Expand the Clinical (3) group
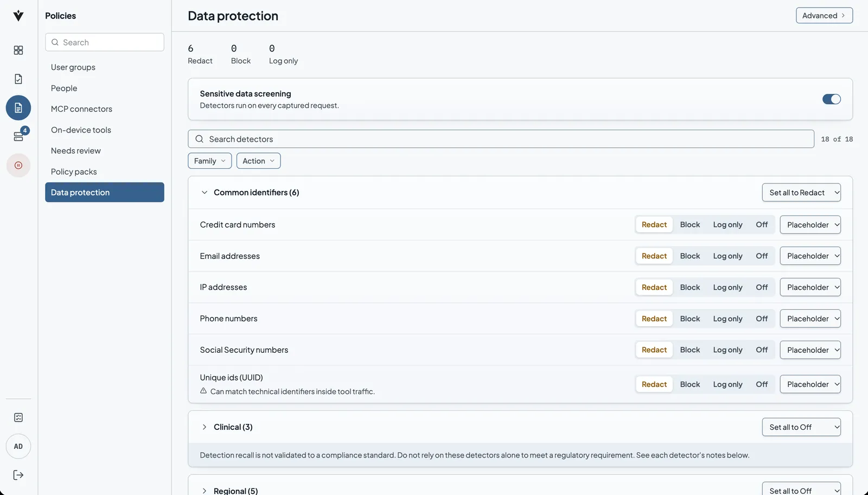The height and width of the screenshot is (495, 868). tap(205, 427)
